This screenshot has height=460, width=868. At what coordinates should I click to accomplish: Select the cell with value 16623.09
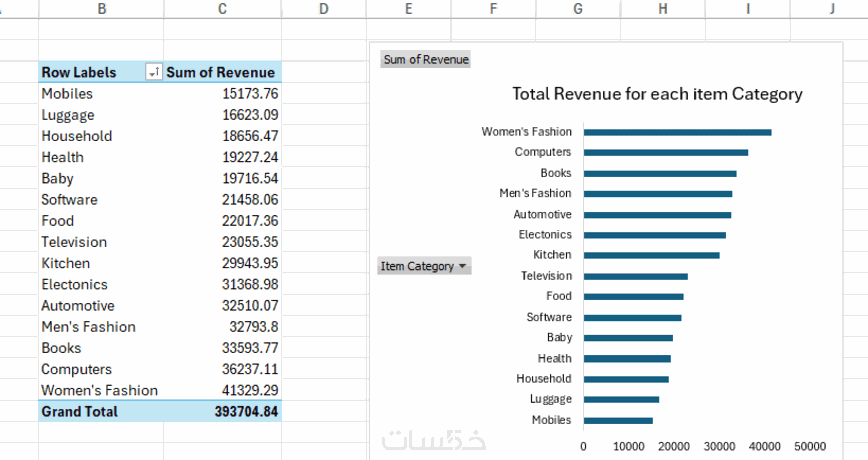tap(223, 115)
